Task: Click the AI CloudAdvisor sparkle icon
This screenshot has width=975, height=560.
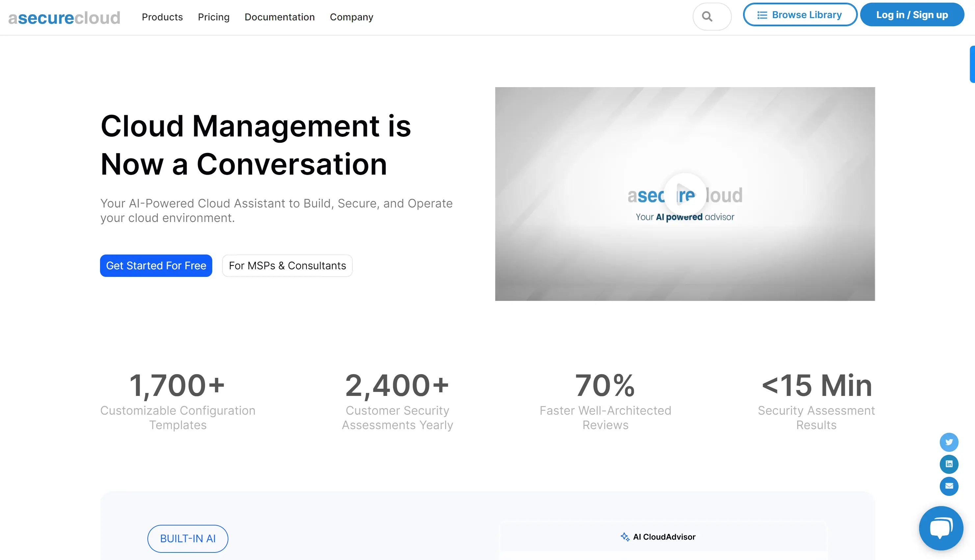Action: (x=625, y=537)
